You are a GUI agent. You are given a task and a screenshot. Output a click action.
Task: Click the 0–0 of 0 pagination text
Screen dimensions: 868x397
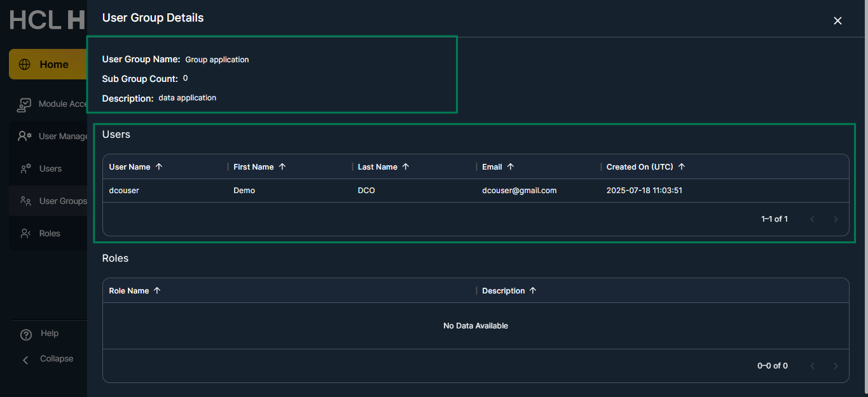(x=773, y=366)
